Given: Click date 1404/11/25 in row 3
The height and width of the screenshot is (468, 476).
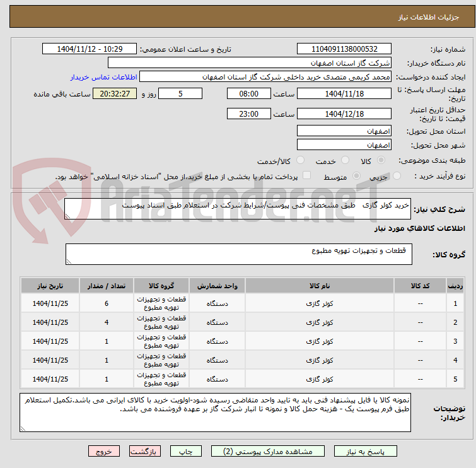Looking at the screenshot, I should point(50,341).
